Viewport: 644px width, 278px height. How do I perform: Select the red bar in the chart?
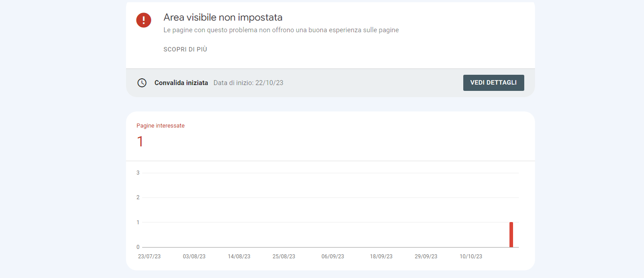(511, 234)
